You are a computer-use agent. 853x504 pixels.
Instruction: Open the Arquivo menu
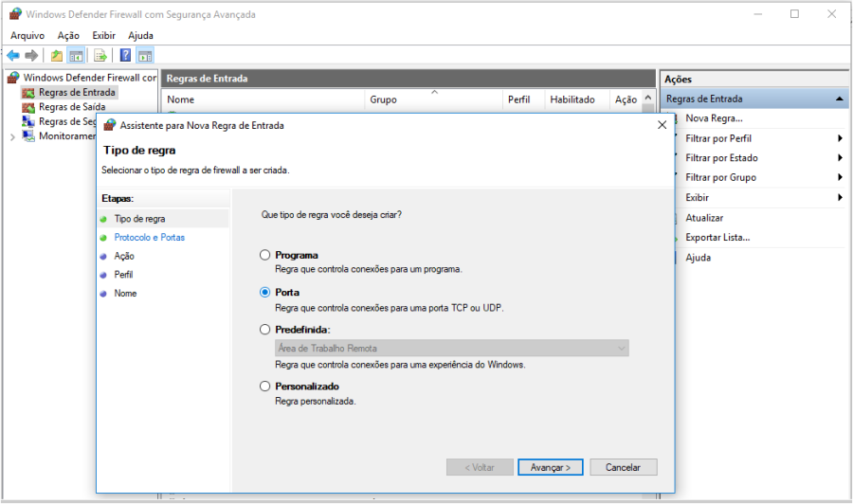[x=27, y=35]
